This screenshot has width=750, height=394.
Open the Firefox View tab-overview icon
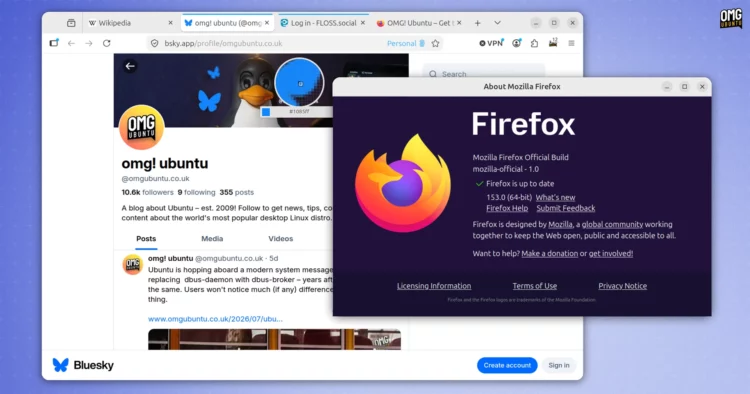coord(71,23)
